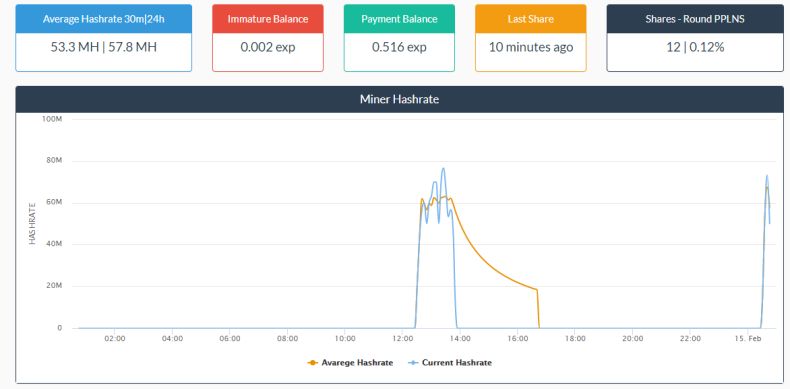Click the 06:00 x-axis label

230,339
